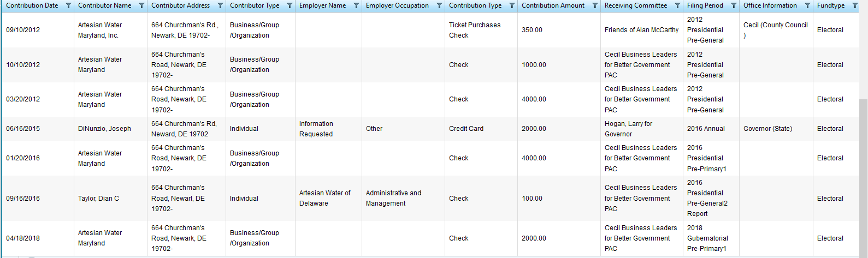The image size is (868, 258).
Task: Open filter for Employer Occupation column
Action: [439, 6]
